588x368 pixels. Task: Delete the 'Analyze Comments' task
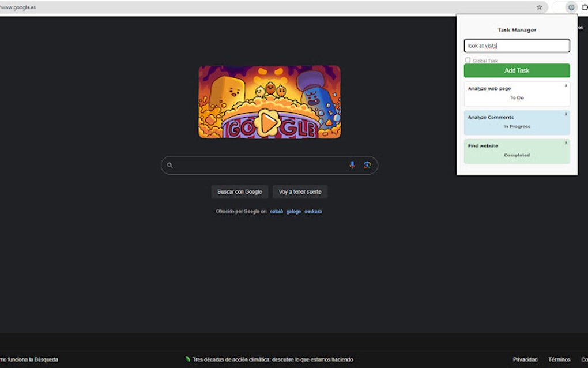(x=566, y=114)
